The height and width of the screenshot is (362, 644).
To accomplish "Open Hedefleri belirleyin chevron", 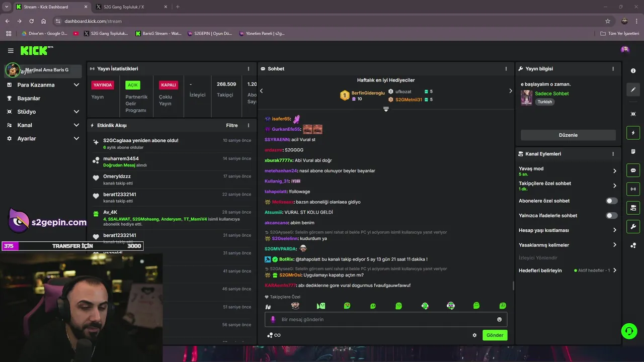I will [614, 270].
